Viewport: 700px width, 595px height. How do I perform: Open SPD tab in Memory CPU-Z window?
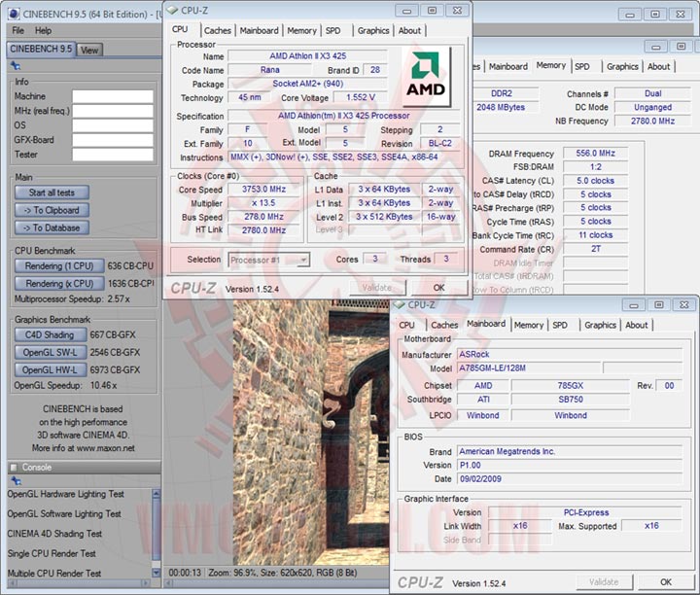pyautogui.click(x=582, y=66)
